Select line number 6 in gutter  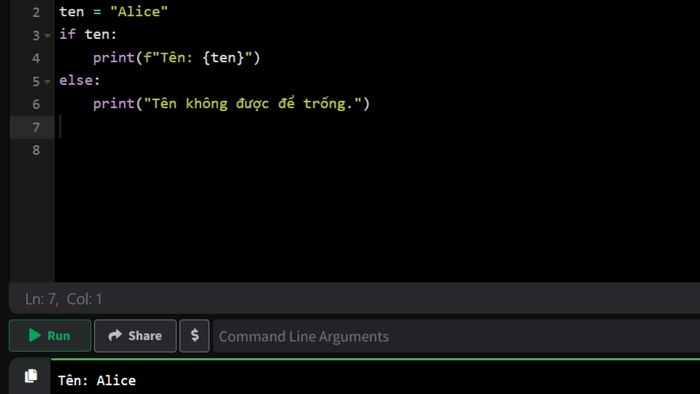[36, 104]
